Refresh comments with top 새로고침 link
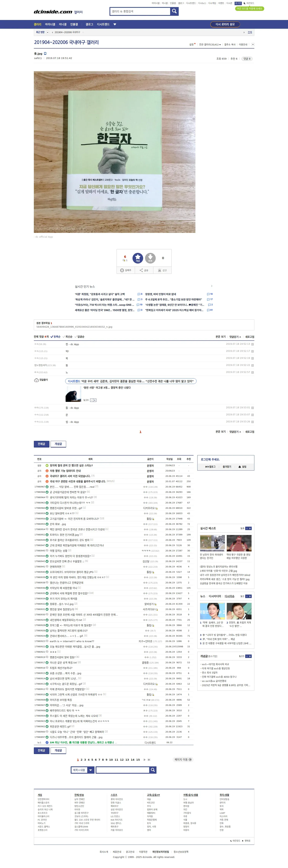Viewport: 288px width, 868px height. 250,337
